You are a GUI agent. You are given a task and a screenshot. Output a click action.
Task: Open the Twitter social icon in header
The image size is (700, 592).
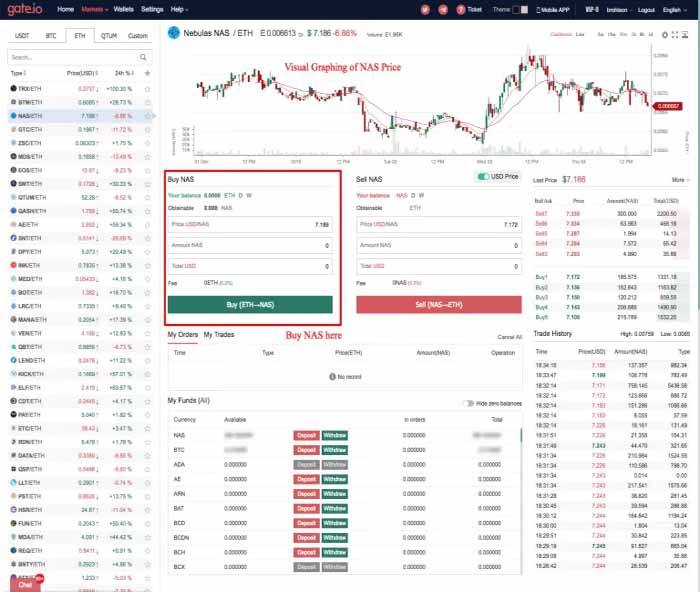(x=425, y=9)
